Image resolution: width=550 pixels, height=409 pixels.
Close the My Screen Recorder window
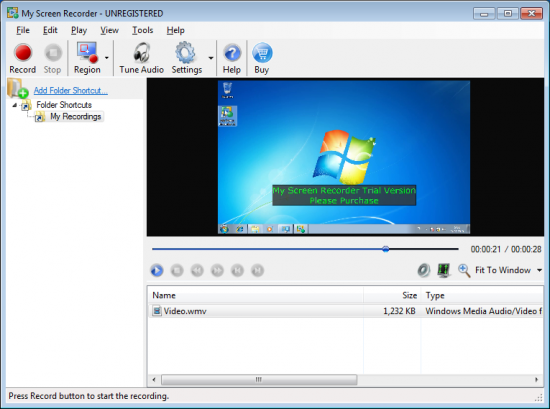point(531,14)
